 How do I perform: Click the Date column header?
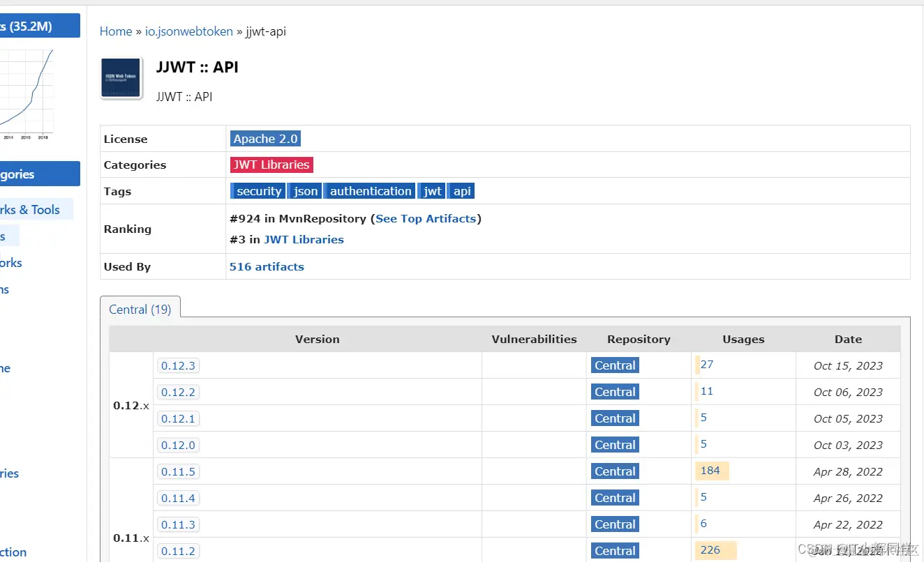tap(848, 340)
